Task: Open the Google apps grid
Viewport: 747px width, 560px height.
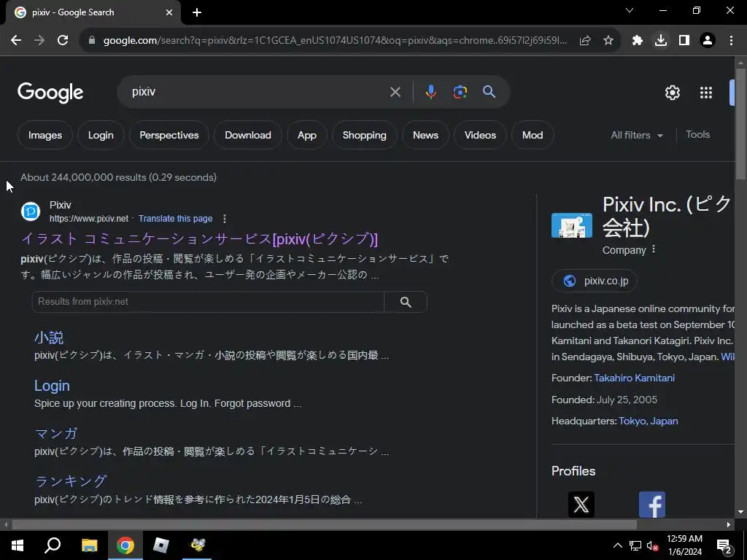Action: (x=706, y=93)
